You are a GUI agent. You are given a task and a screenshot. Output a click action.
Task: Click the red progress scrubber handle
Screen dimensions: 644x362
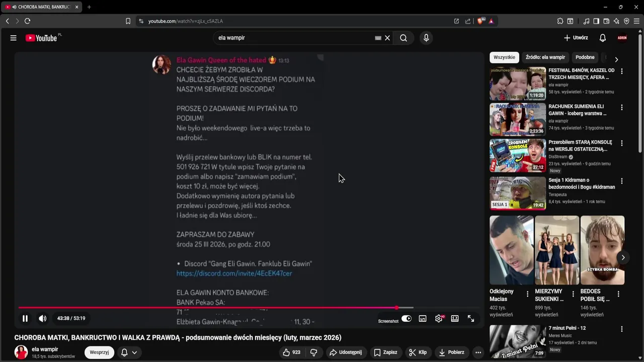click(397, 308)
